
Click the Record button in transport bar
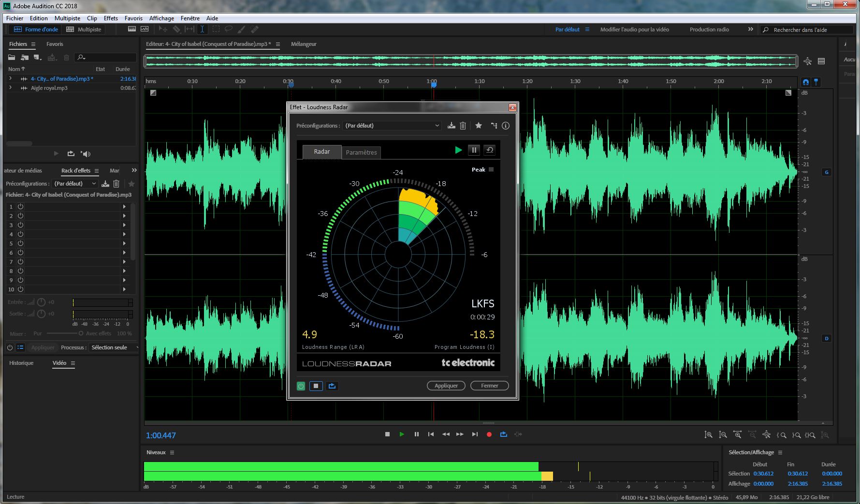489,434
